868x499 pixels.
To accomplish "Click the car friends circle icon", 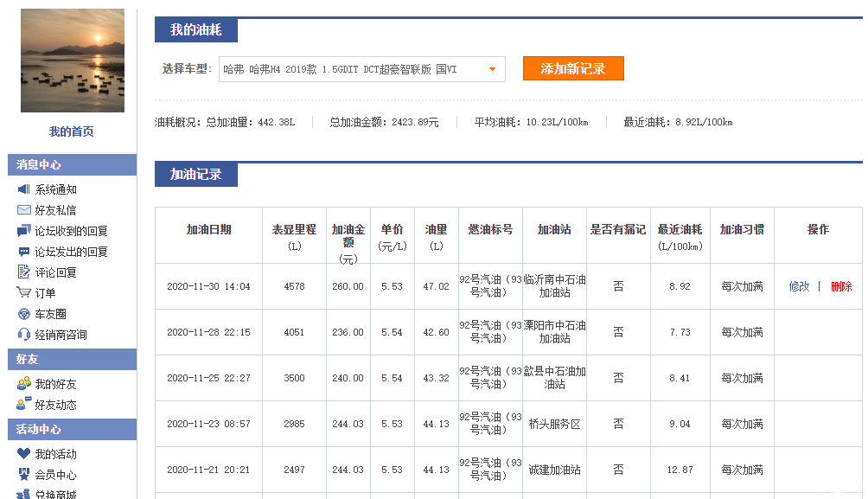I will [x=23, y=314].
